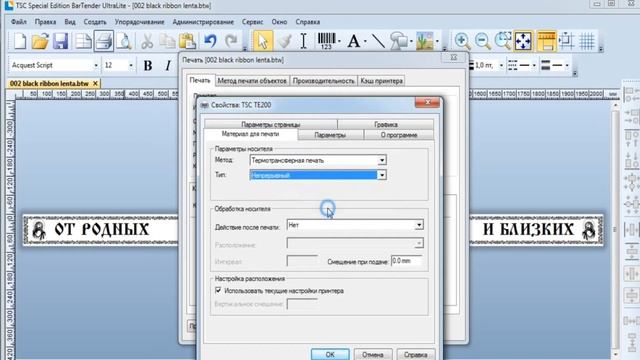Open the Упорядочивание menu
This screenshot has width=640, height=360.
139,22
